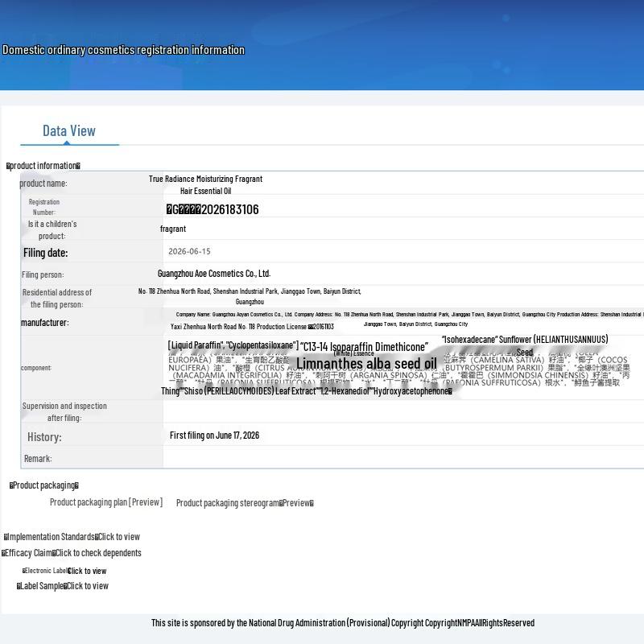
Task: Click the 'product name:' field label
Action: coord(43,184)
